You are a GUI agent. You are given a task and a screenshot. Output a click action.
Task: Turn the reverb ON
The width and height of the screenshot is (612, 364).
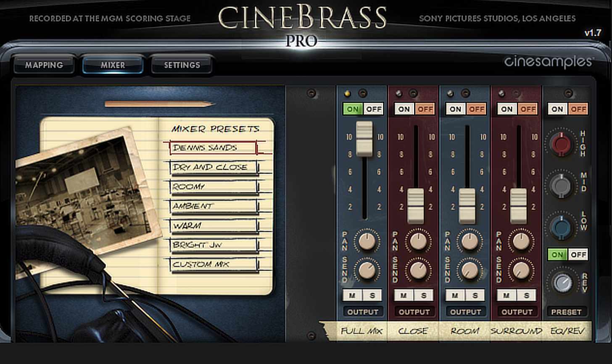[557, 255]
